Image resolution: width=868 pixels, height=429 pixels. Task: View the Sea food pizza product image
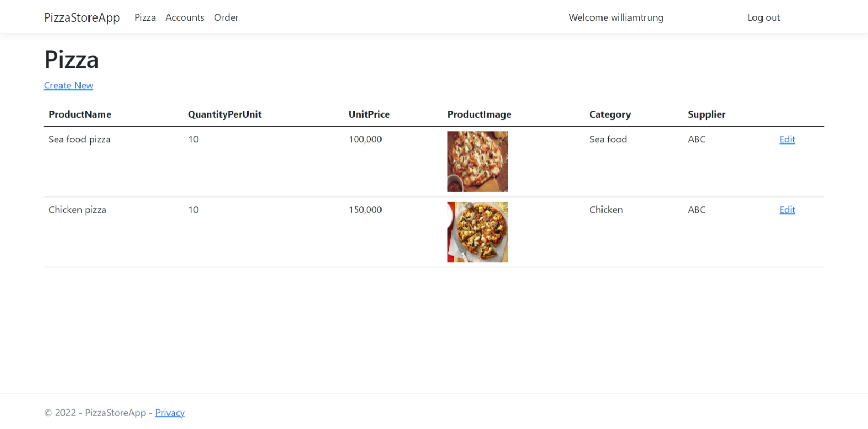pos(477,162)
